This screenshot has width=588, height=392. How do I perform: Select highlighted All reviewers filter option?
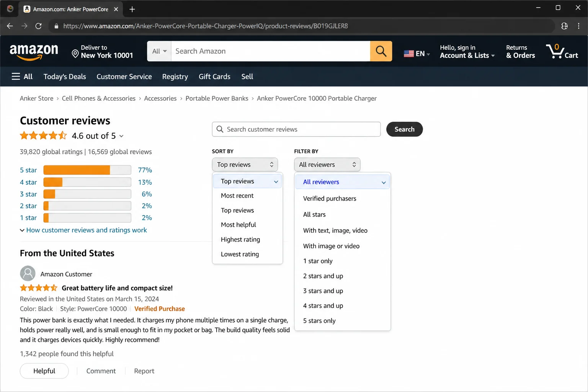(x=343, y=182)
